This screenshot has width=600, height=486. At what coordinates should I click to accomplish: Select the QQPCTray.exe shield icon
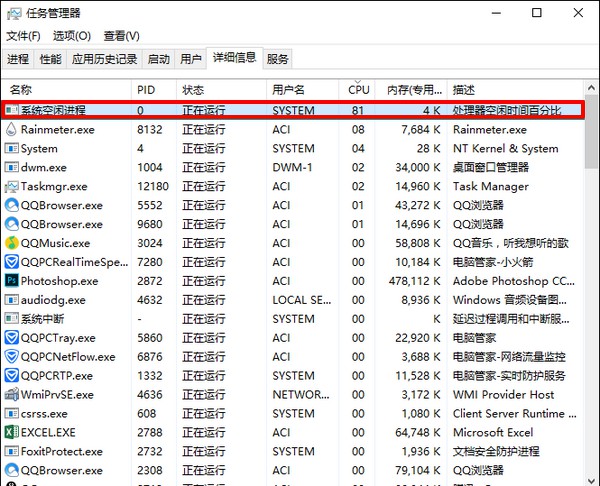[11, 338]
